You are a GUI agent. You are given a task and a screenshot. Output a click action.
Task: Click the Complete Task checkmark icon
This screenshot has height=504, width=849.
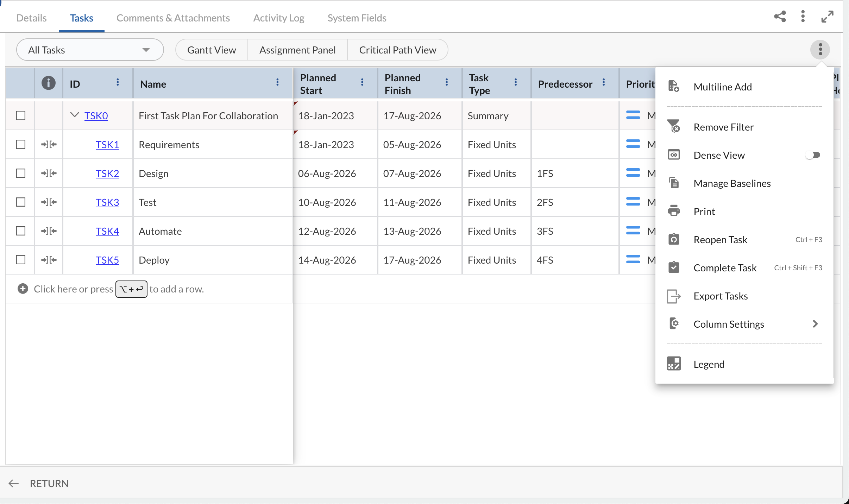[674, 267]
